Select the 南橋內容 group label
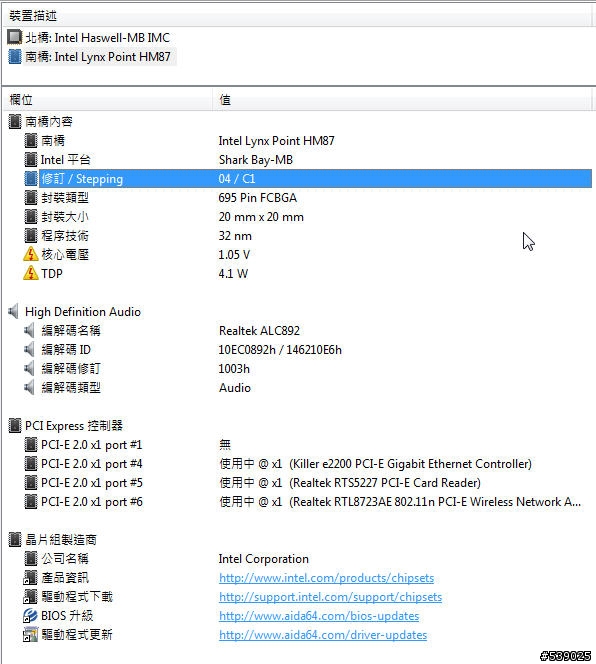 point(49,122)
